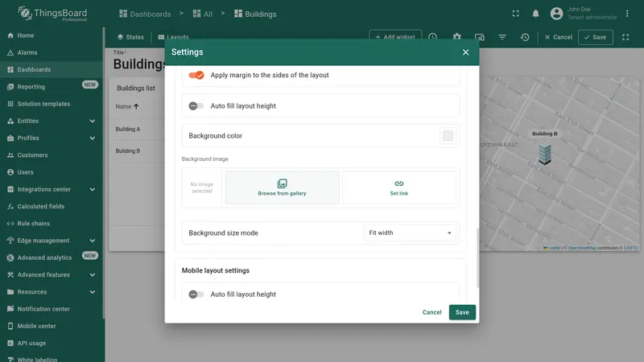Expand the Profiles menu chevron
Viewport: 644px width, 362px height.
[93, 138]
